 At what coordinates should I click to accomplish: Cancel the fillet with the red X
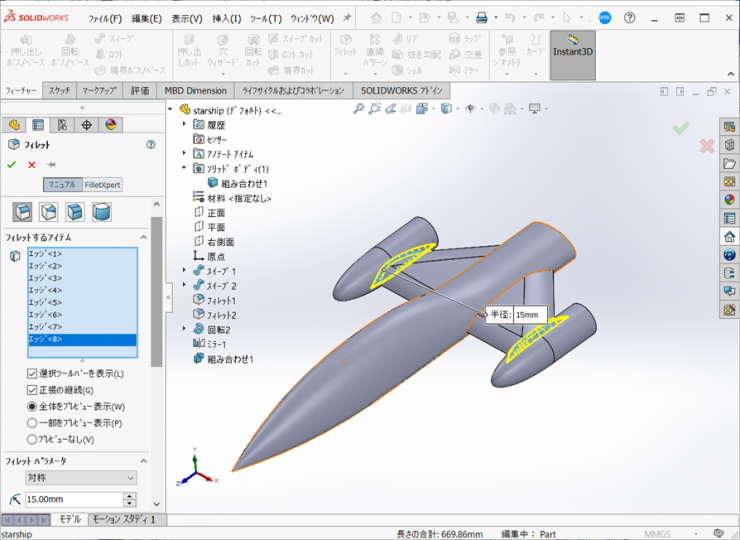pos(32,165)
